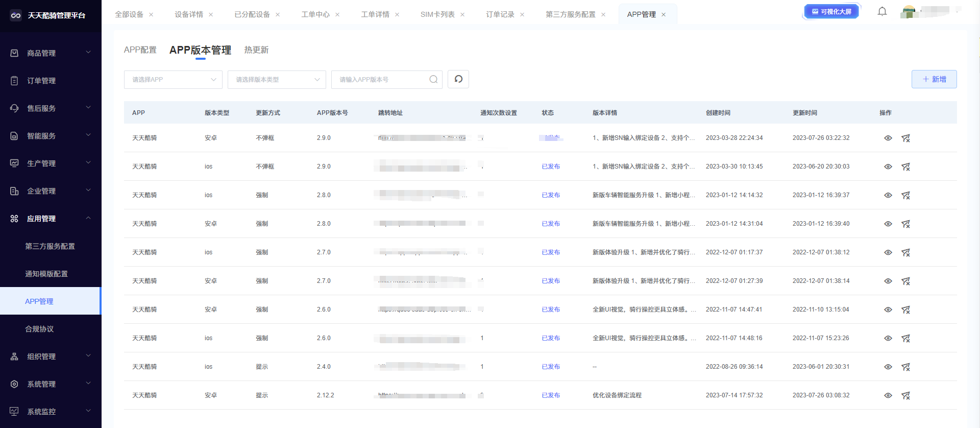Click the search magnifier in version input
This screenshot has height=428, width=980.
click(433, 79)
